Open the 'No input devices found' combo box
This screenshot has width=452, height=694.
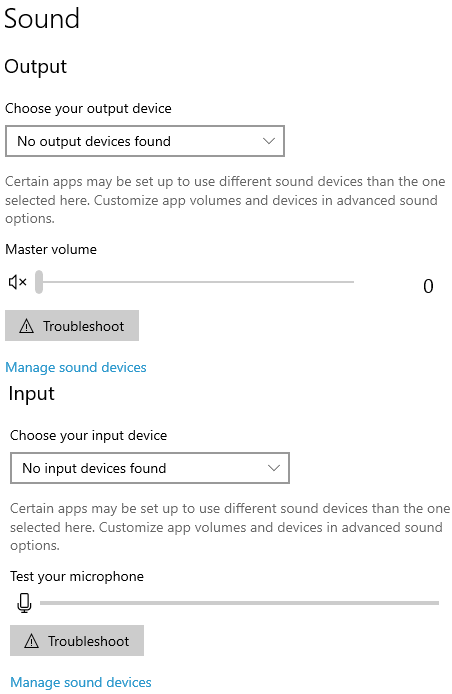coord(150,468)
